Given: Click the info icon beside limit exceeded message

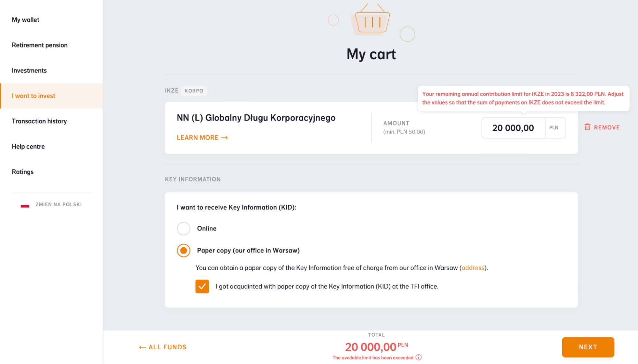Looking at the screenshot, I should coord(418,357).
